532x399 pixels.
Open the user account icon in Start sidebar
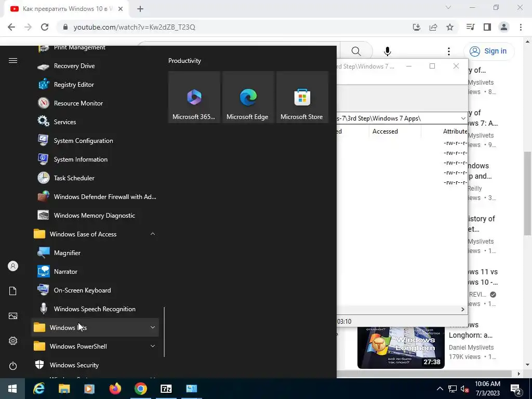[13, 266]
